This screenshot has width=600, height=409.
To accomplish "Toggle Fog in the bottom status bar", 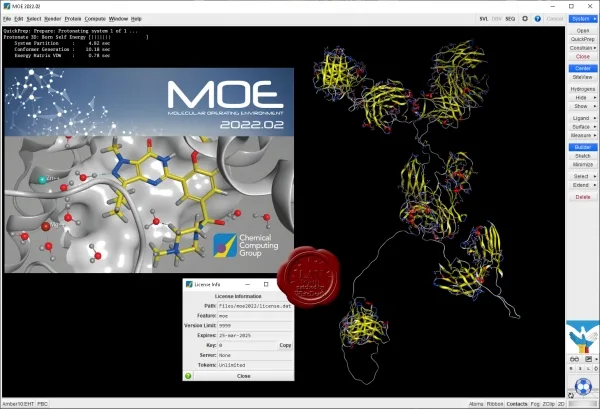I will 535,404.
